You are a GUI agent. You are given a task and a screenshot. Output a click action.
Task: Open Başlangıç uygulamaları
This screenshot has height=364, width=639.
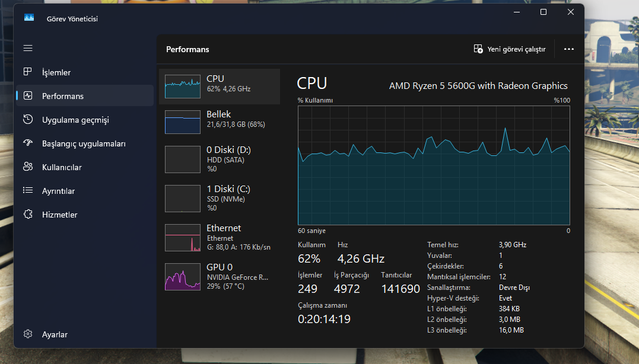point(85,143)
